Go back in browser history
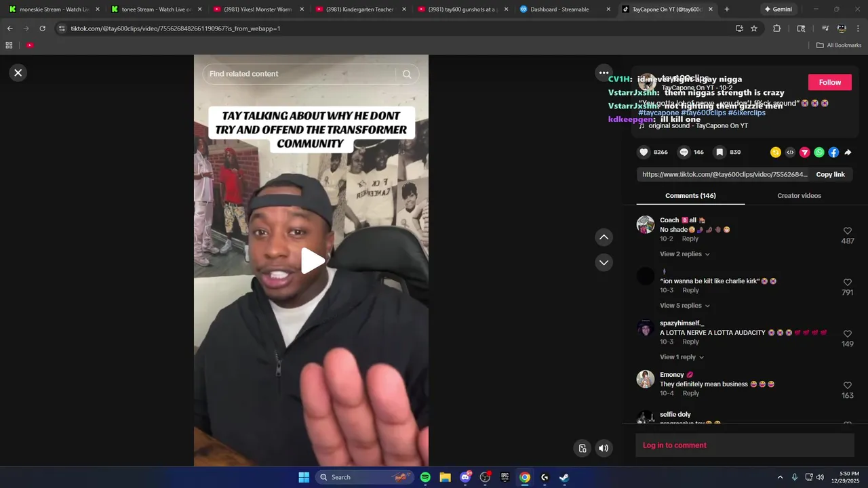 [x=9, y=28]
